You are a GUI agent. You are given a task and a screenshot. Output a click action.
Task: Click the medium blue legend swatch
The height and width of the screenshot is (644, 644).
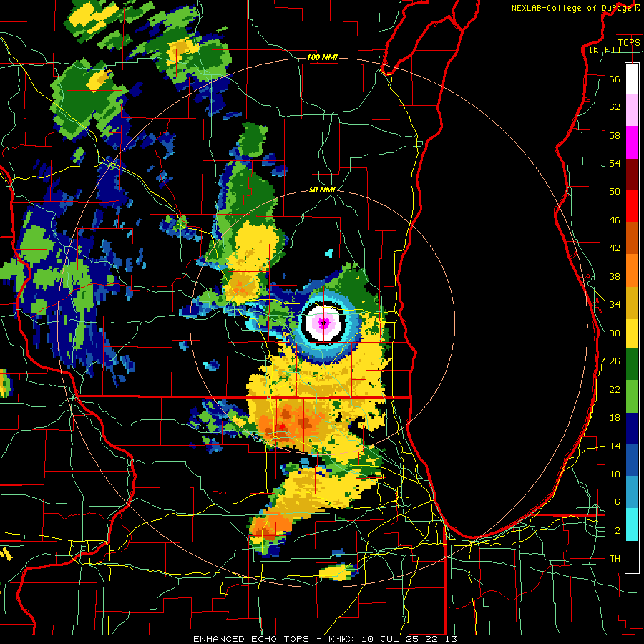pos(632,460)
